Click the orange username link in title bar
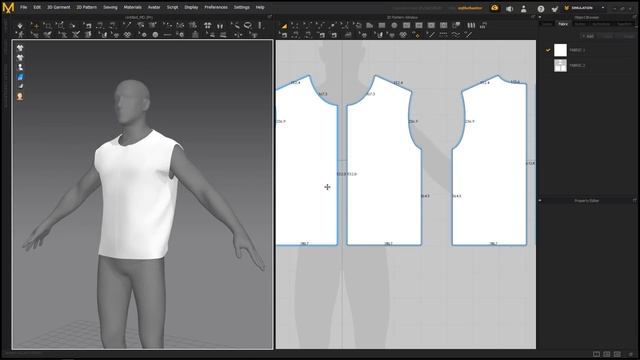Screen dimensions: 640x360 click(x=470, y=8)
